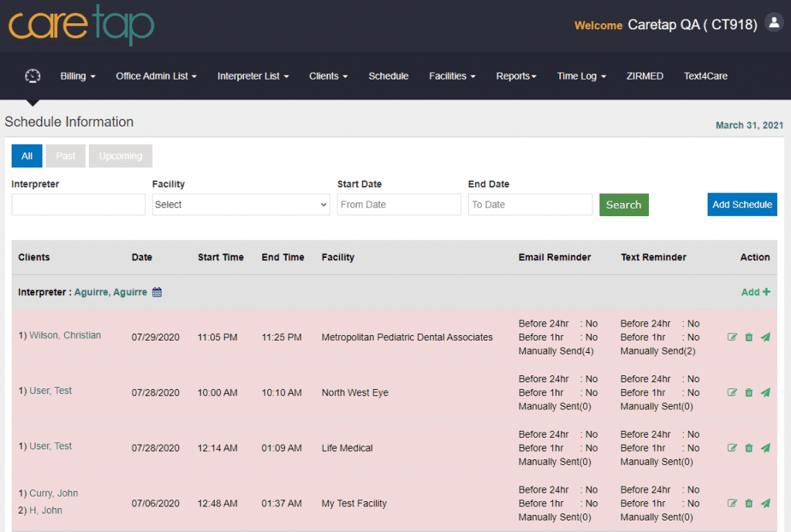Delete the North West Eye schedule

point(749,393)
